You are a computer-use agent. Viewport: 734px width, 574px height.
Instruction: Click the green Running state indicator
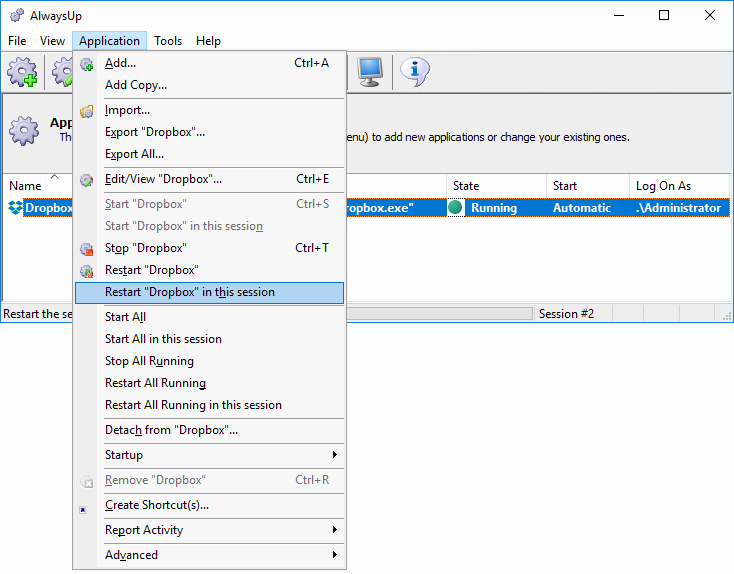(455, 207)
